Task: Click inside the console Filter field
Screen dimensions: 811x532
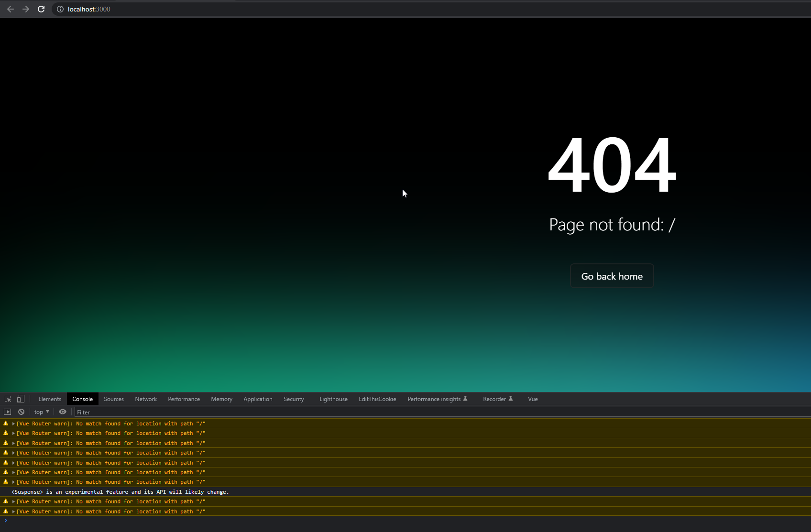Action: click(x=191, y=412)
